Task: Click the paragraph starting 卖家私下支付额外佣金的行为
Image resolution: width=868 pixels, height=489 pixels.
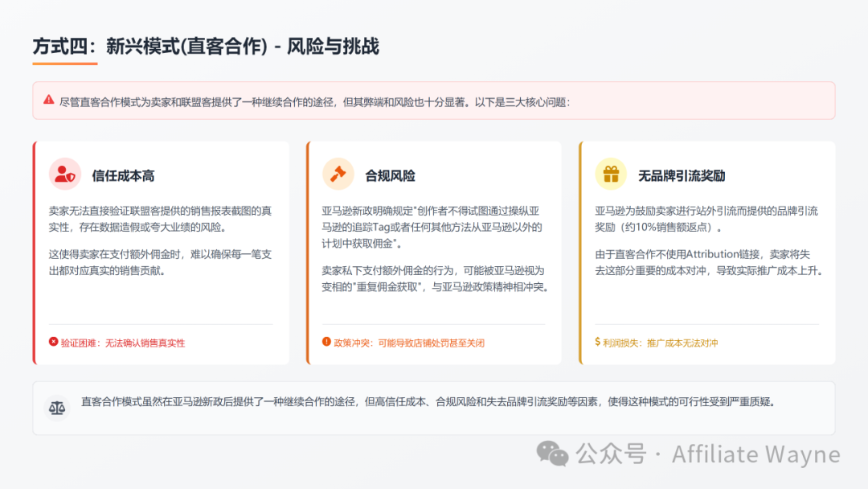Action: coord(435,278)
